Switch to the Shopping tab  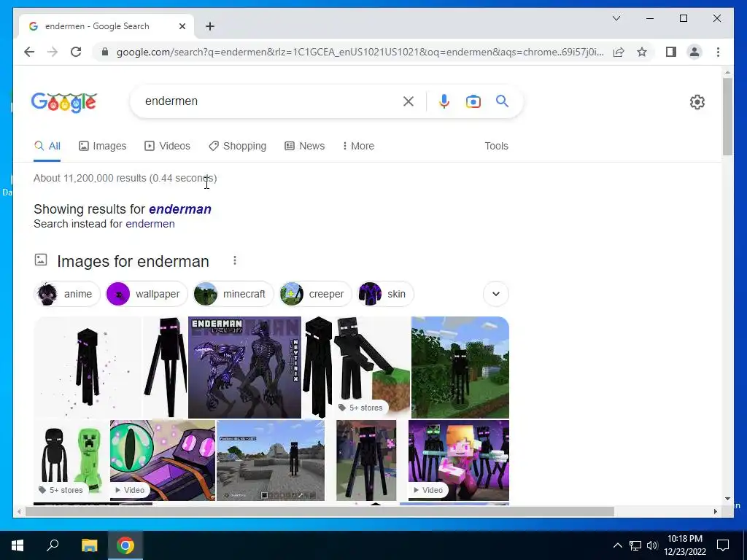237,146
